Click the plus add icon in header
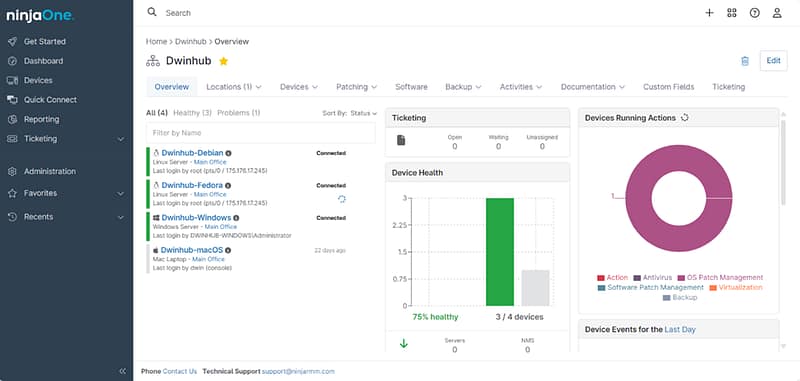This screenshot has height=381, width=800. click(709, 13)
